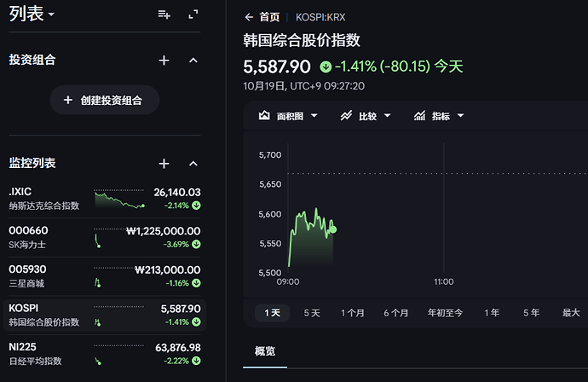588x382 pixels.
Task: Select the KOSPI 韩国综合股价指数 row
Action: (105, 315)
